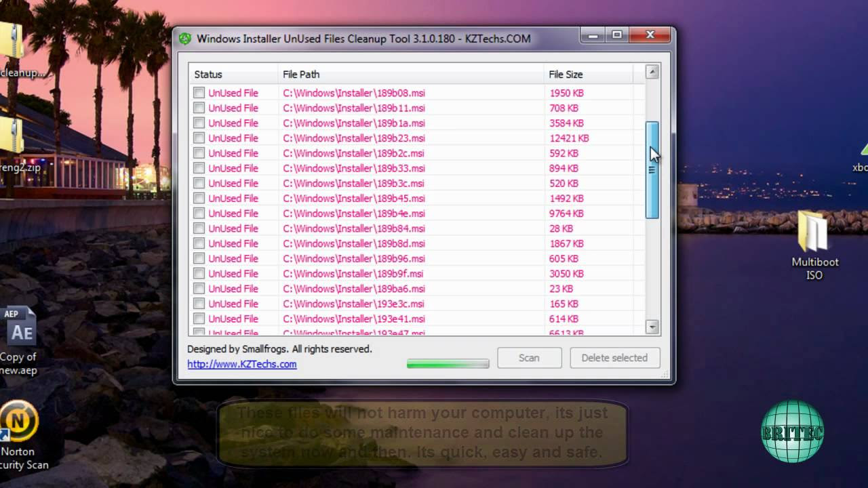Tick the checkbox for 189b8d.msi
The height and width of the screenshot is (488, 868).
(199, 243)
